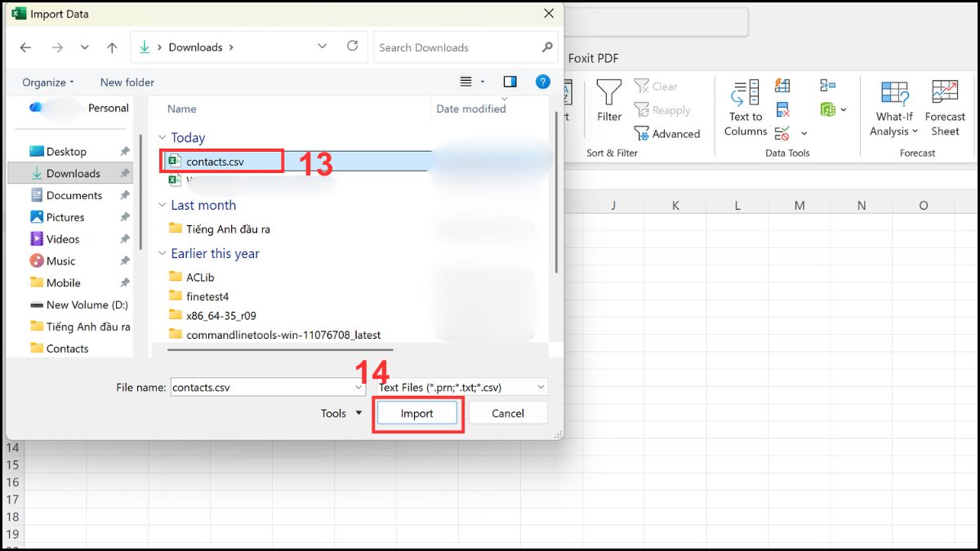Click Cancel to dismiss the dialog

pos(507,413)
